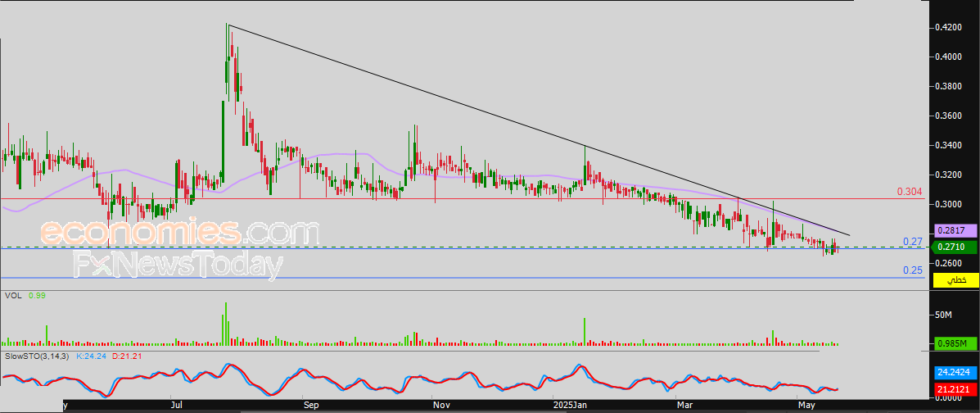
Task: Click the D:21.21 stochastic value text
Action: click(x=127, y=356)
